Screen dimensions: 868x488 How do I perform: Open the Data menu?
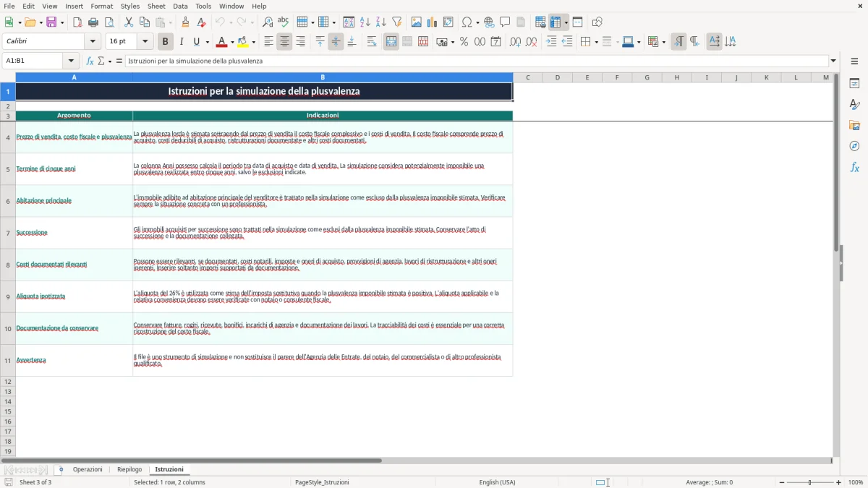(x=180, y=6)
